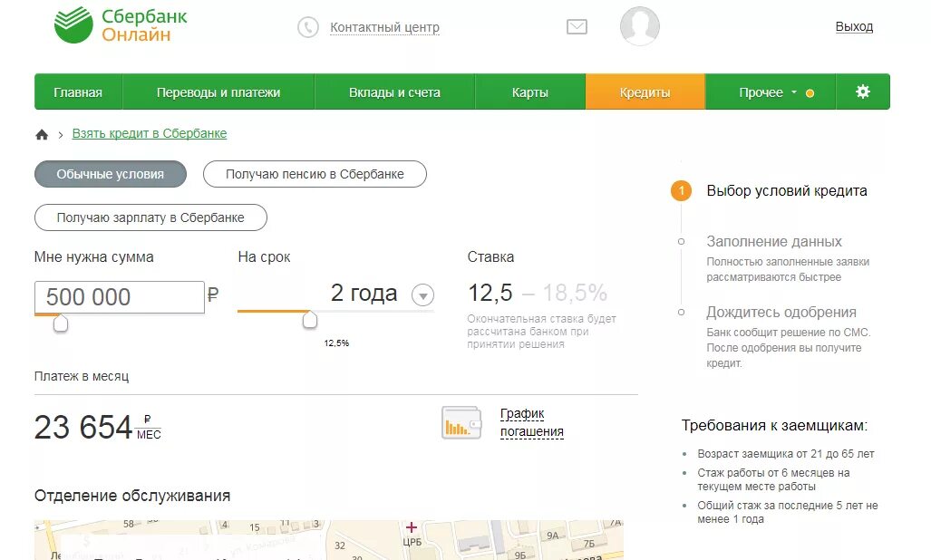Click Взять кредит в Сбербанке breadcrumb link
Screen dimensions: 931x560
[150, 133]
